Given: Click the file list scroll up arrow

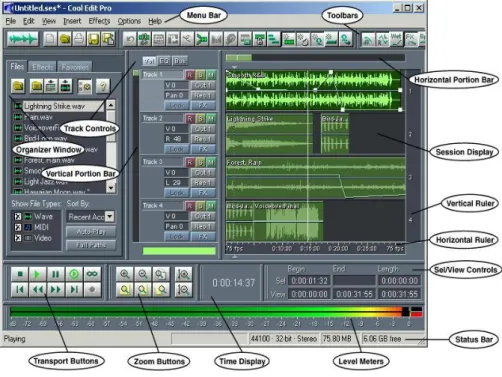Looking at the screenshot, I should coord(111,105).
